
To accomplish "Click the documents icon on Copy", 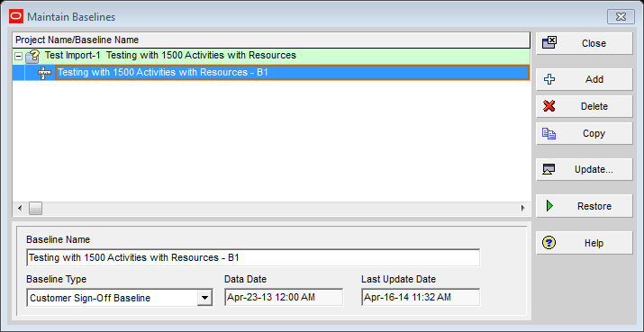I will 549,133.
